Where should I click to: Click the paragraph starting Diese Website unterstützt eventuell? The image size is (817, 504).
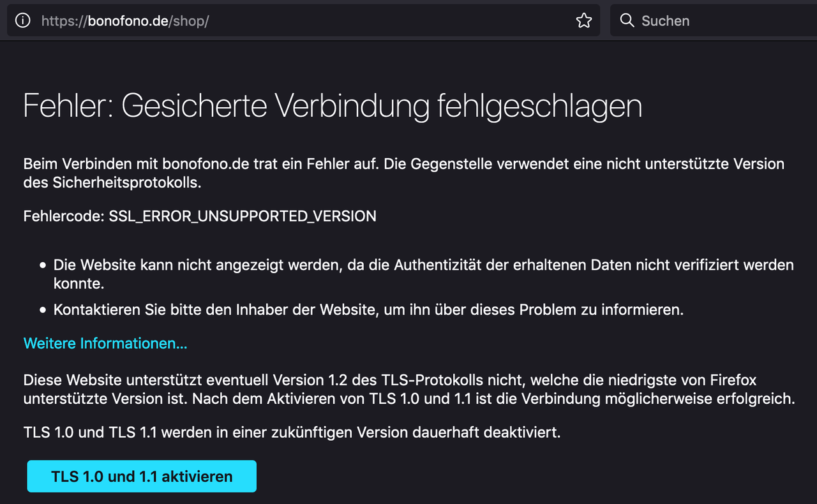(x=409, y=390)
